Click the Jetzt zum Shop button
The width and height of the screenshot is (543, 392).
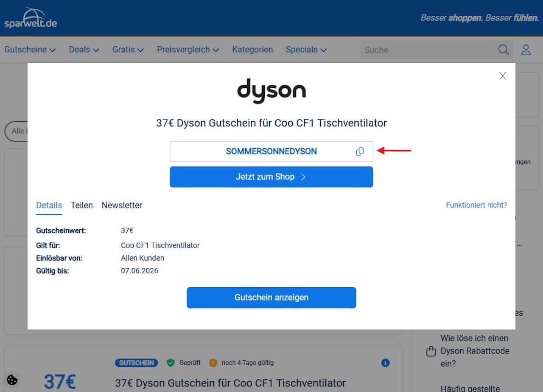(x=271, y=177)
